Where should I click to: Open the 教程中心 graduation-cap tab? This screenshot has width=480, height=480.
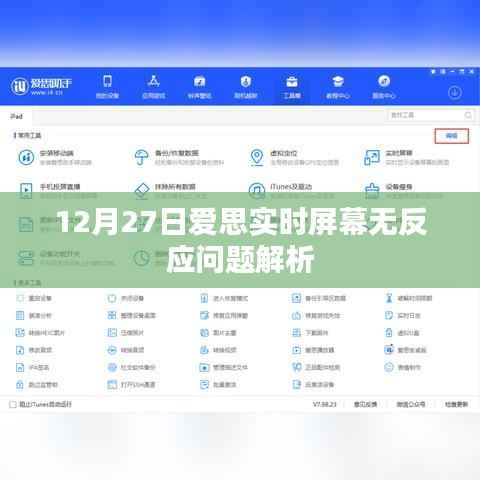338,87
